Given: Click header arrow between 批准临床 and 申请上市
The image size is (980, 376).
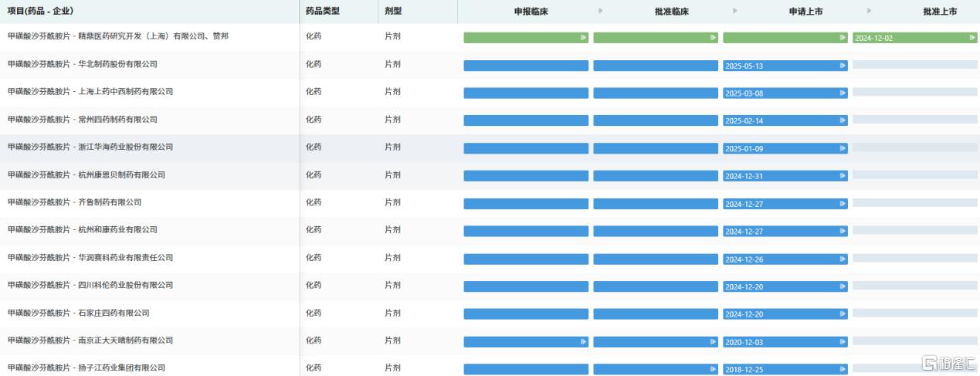Looking at the screenshot, I should (734, 11).
